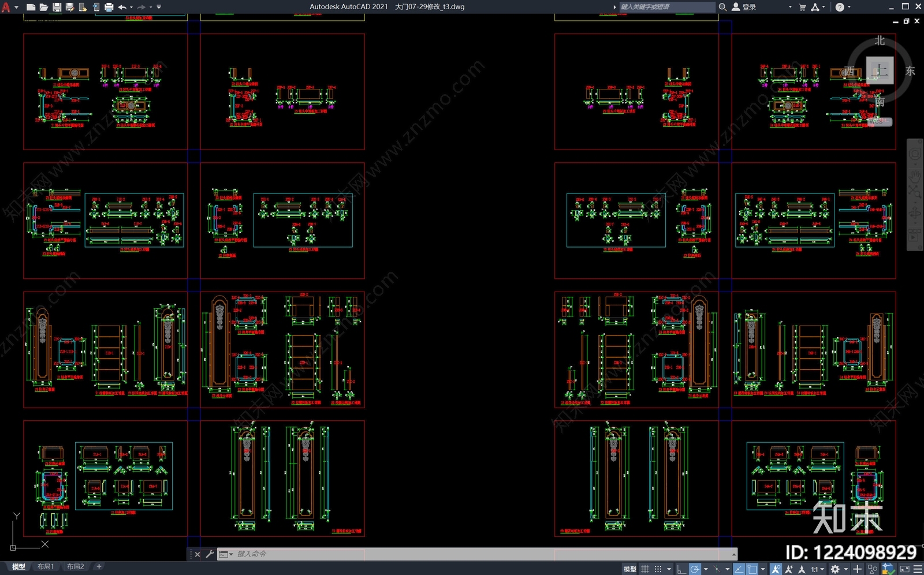This screenshot has width=924, height=575.
Task: Switch to the 布局2 layout tab
Action: click(x=76, y=567)
